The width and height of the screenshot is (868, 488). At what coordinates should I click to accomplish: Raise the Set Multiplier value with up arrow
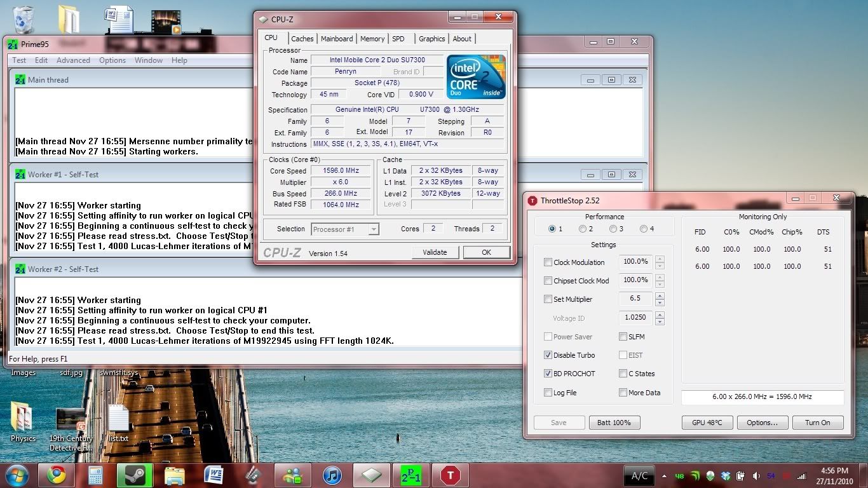click(660, 295)
